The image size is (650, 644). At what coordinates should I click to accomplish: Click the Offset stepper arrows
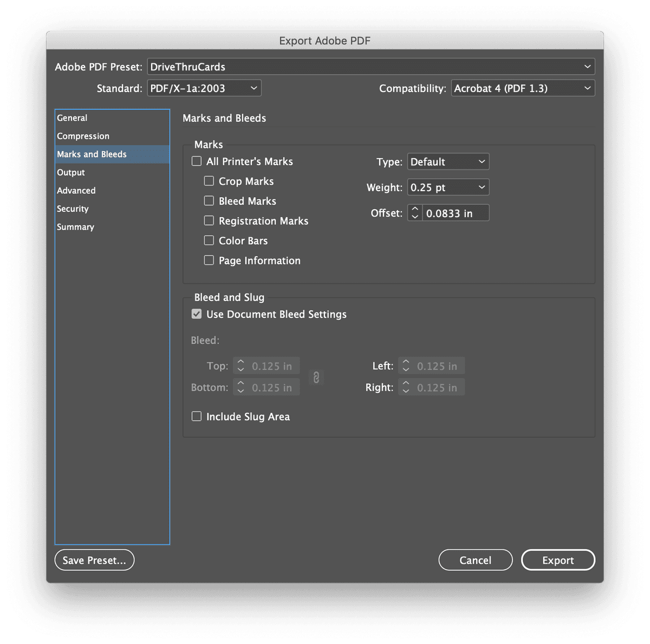pos(415,213)
